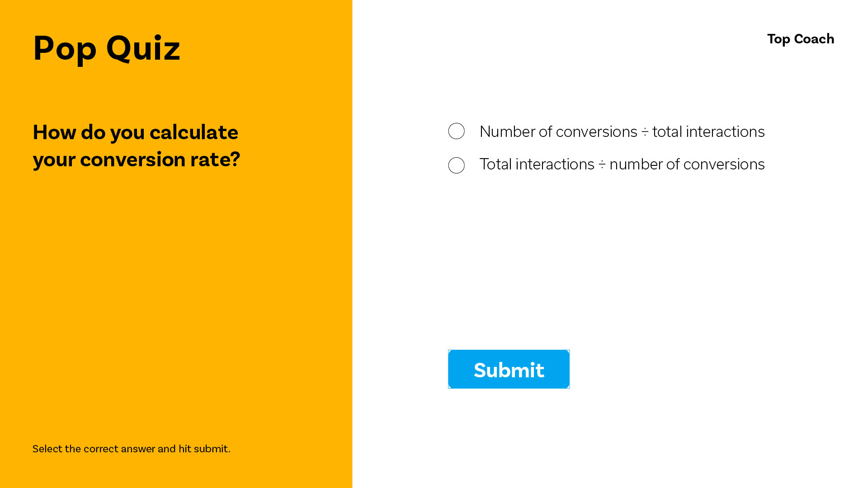Choose the second answer option circle
This screenshot has height=488, width=868.
456,165
